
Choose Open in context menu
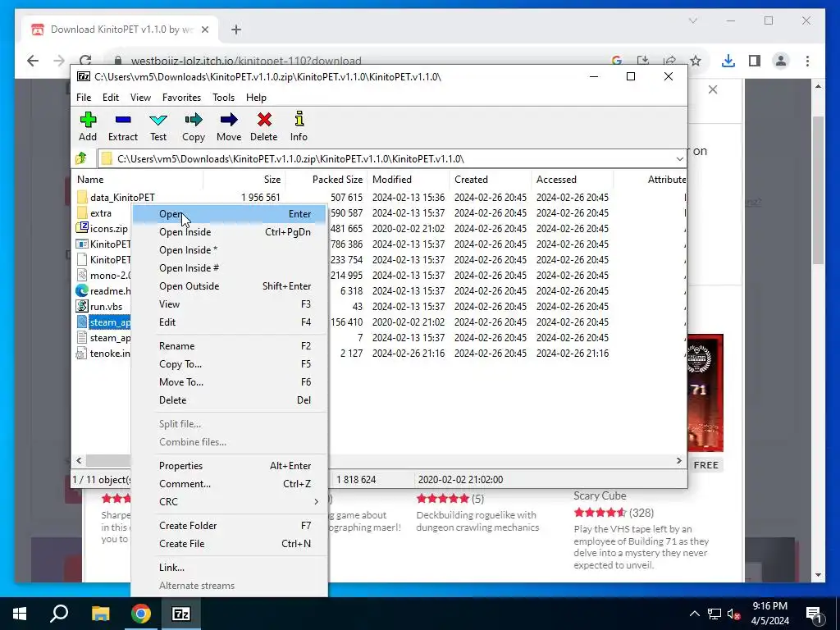click(230, 214)
